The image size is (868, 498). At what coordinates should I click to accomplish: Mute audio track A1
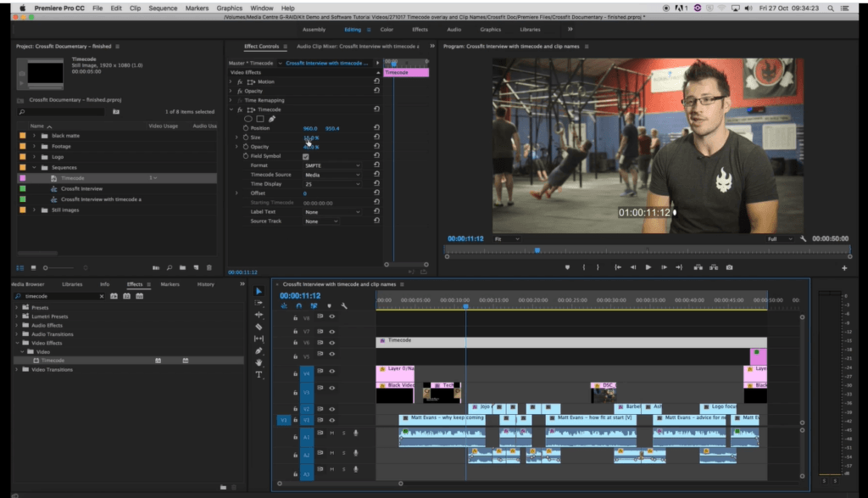tap(332, 434)
